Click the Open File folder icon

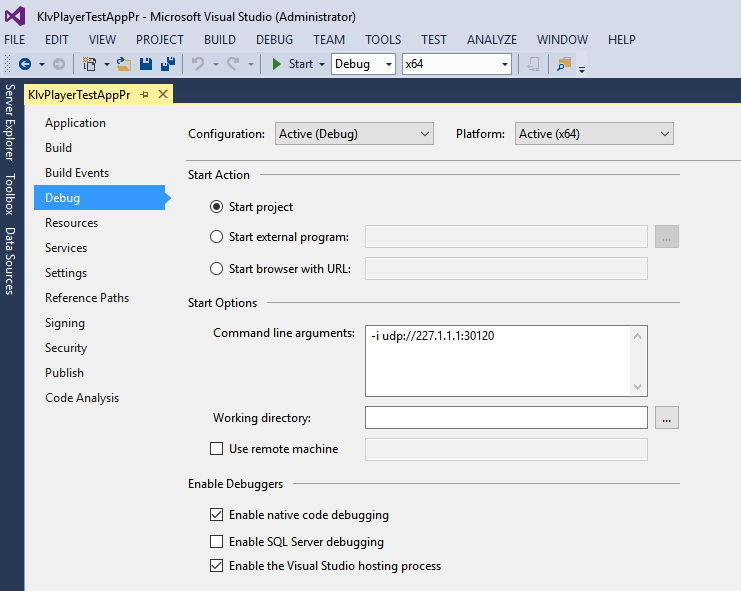[124, 64]
